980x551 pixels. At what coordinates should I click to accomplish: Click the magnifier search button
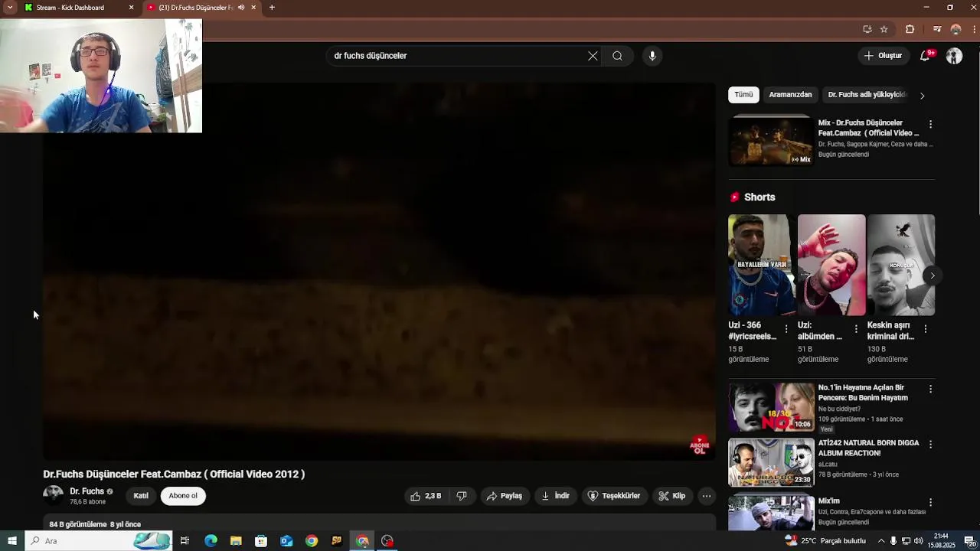(x=617, y=56)
